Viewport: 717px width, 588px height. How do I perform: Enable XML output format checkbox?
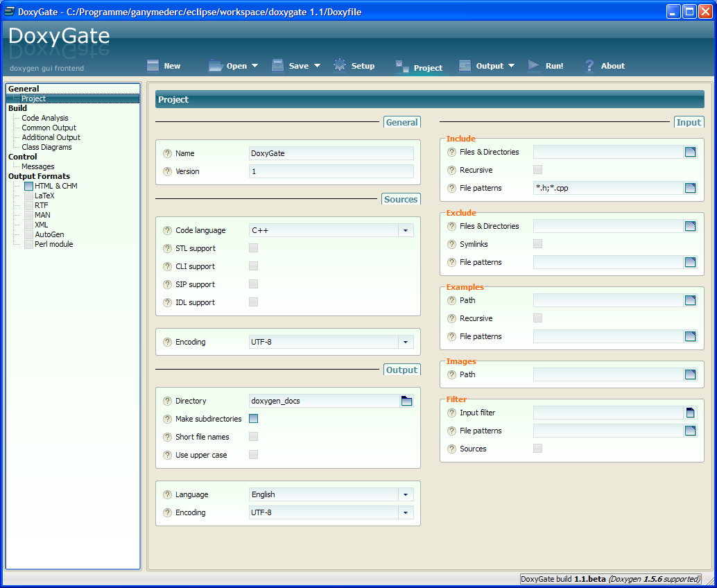pyautogui.click(x=29, y=225)
